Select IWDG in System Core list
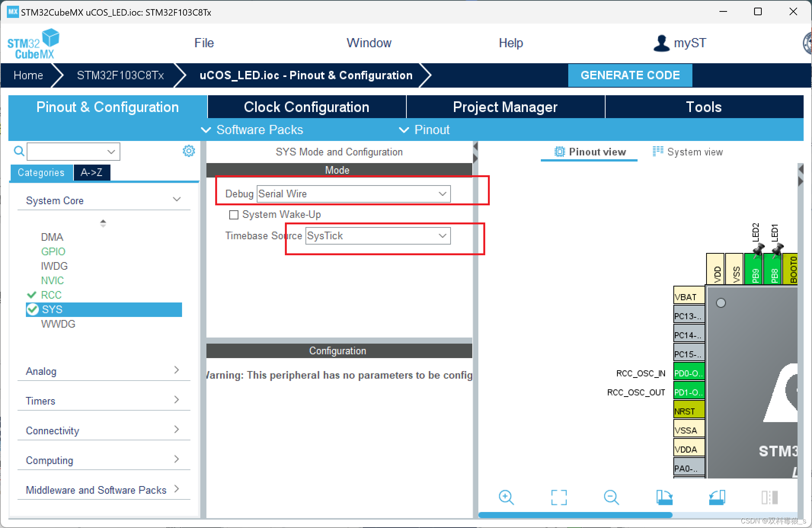This screenshot has width=812, height=528. (x=54, y=266)
